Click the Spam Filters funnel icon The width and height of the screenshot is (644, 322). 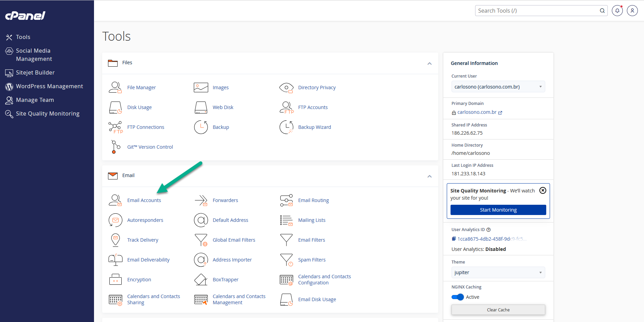coord(286,260)
